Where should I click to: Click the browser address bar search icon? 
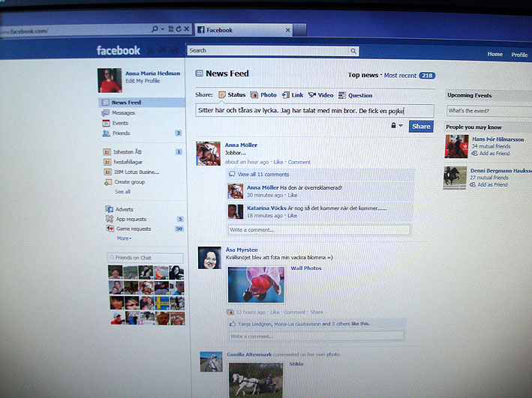[155, 28]
